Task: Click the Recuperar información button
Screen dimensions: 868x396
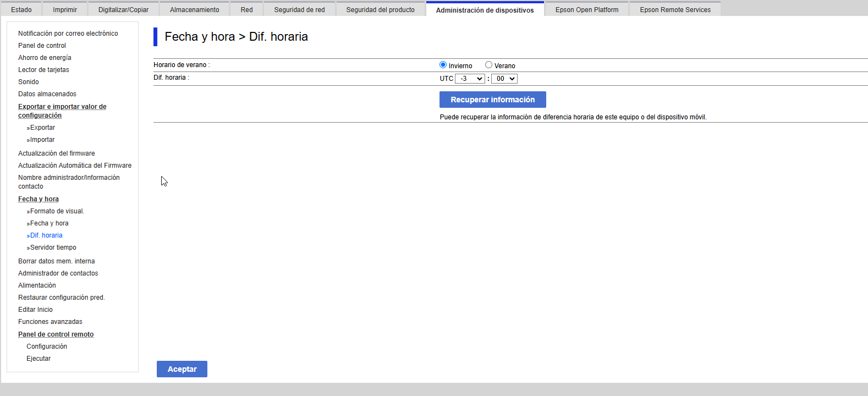Action: (493, 100)
